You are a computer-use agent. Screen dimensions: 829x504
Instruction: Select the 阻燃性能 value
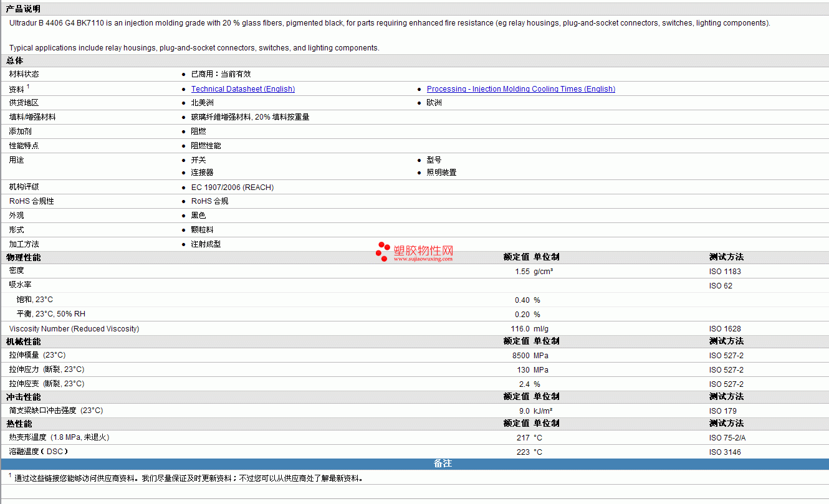point(206,146)
